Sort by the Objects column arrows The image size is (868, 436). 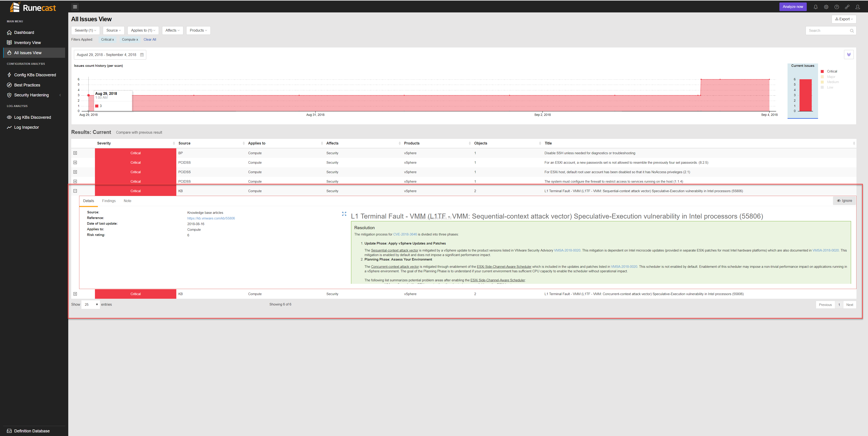(x=540, y=143)
